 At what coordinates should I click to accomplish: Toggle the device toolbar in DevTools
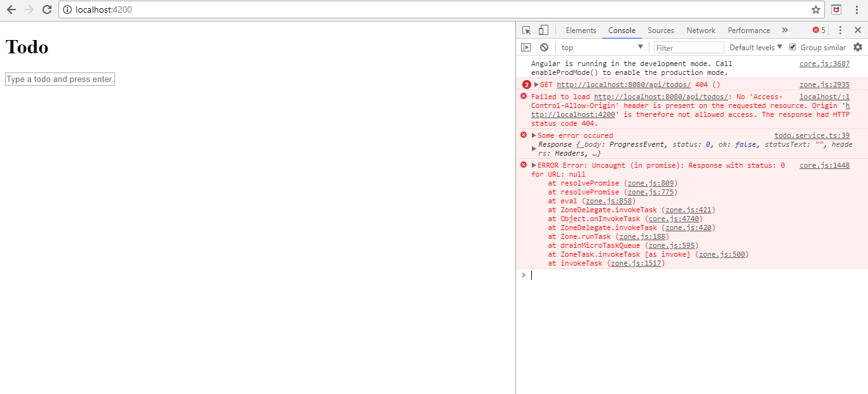tap(542, 30)
